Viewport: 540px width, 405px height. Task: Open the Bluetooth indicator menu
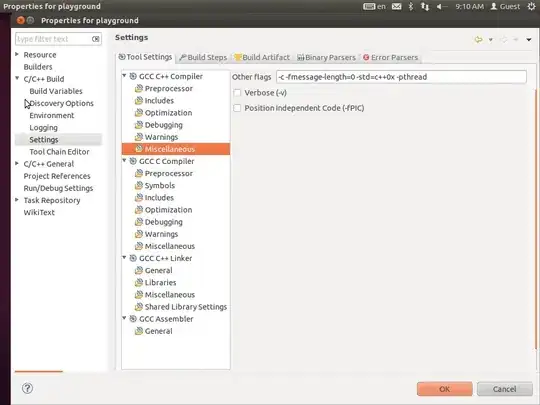click(x=411, y=6)
